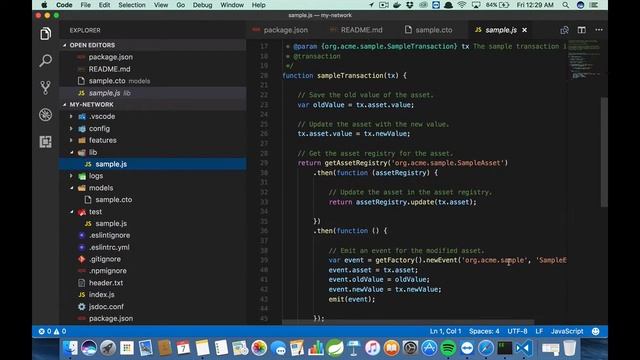This screenshot has height=360, width=640.
Task: Open sample.cto under the models folder
Action: click(113, 200)
